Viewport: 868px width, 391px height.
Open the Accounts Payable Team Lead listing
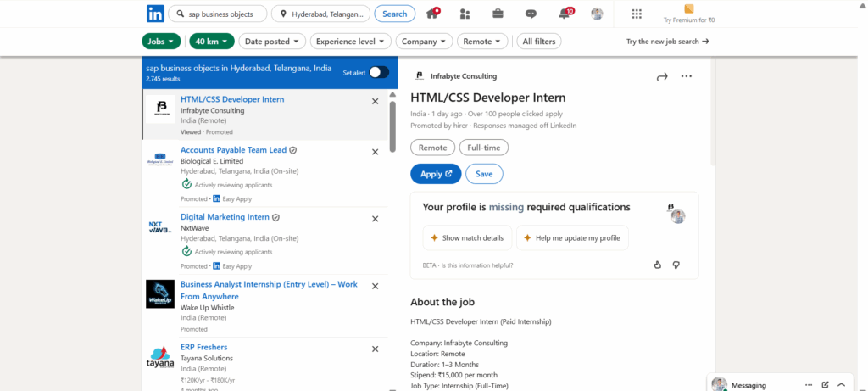tap(234, 150)
